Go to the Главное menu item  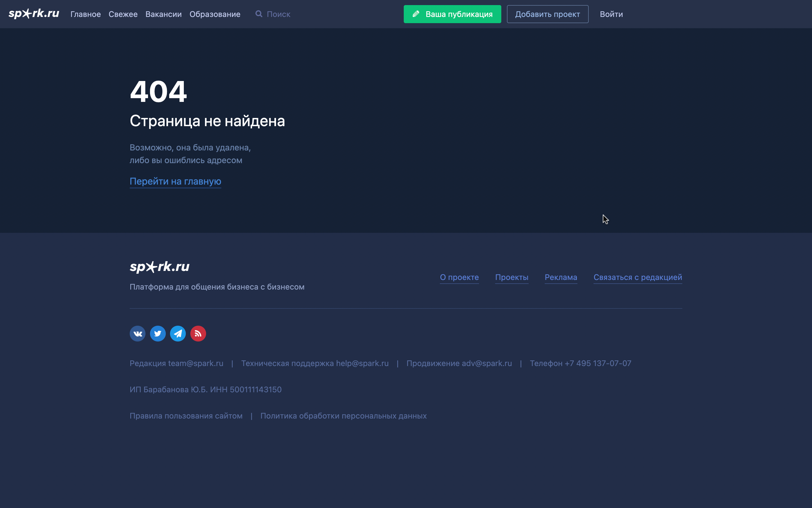pos(85,14)
